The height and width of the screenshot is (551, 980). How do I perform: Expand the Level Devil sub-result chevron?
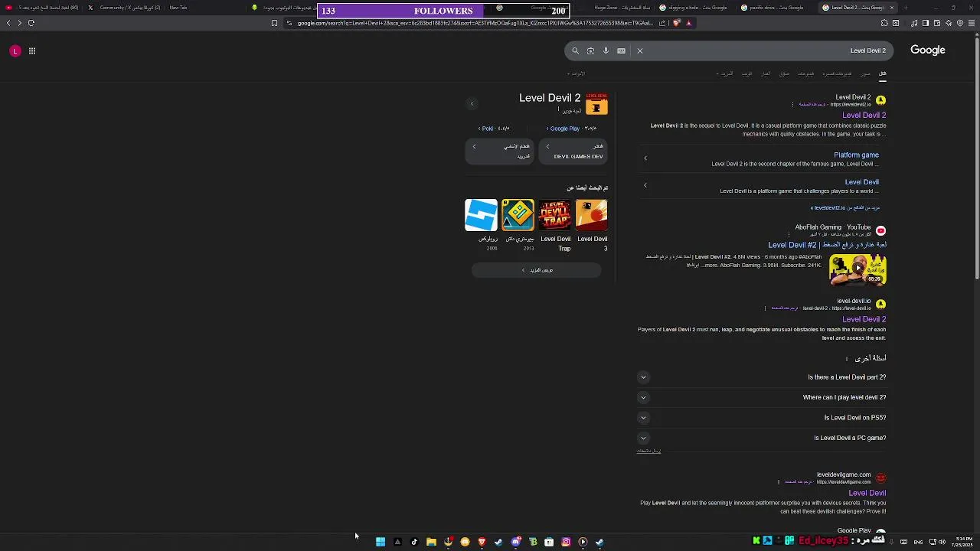(645, 185)
